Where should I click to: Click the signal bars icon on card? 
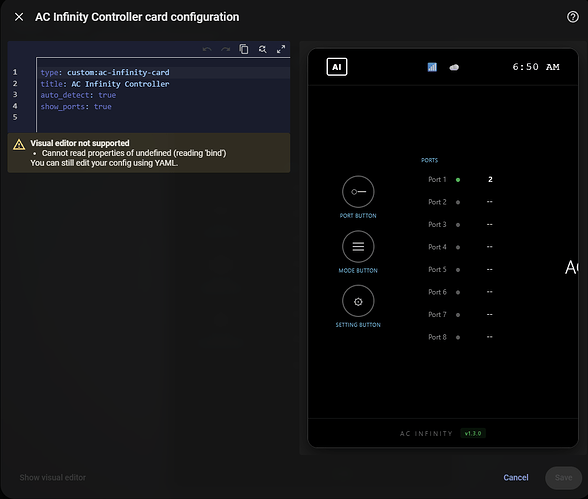click(x=432, y=67)
